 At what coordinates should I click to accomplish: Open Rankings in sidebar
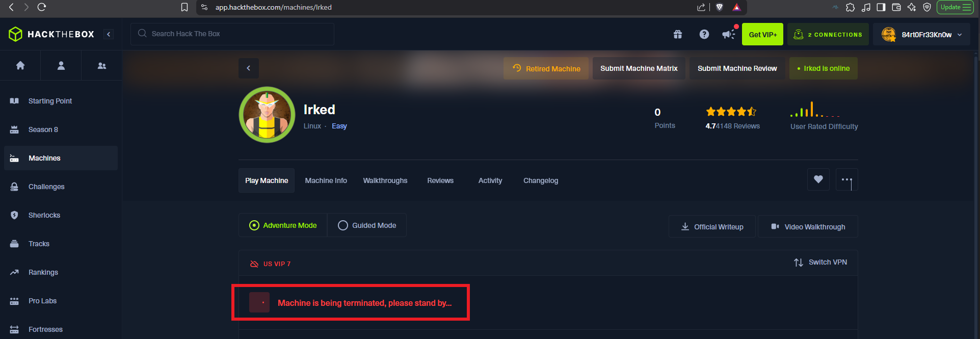[x=61, y=272]
